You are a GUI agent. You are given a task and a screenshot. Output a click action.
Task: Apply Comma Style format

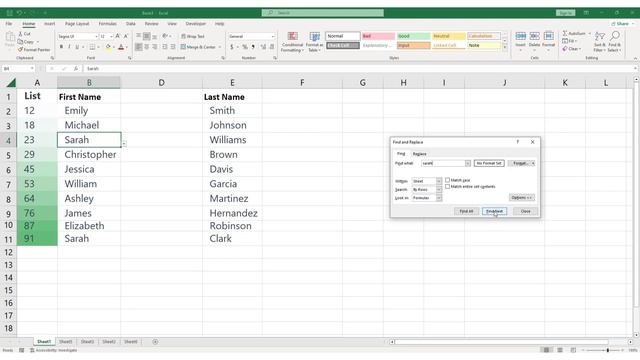click(253, 47)
